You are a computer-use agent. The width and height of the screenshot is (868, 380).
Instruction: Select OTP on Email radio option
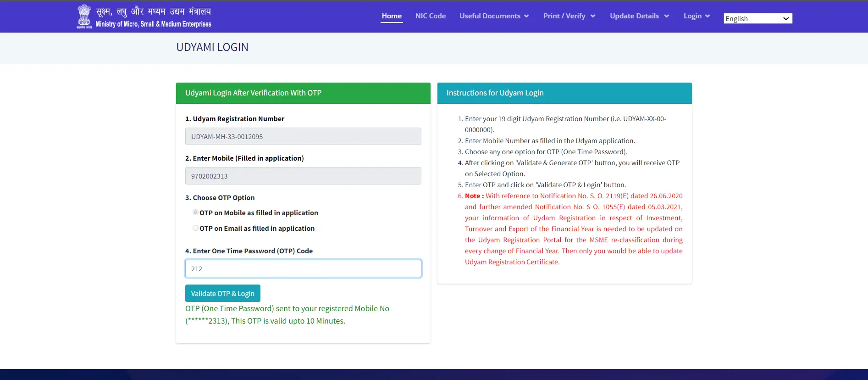tap(195, 228)
